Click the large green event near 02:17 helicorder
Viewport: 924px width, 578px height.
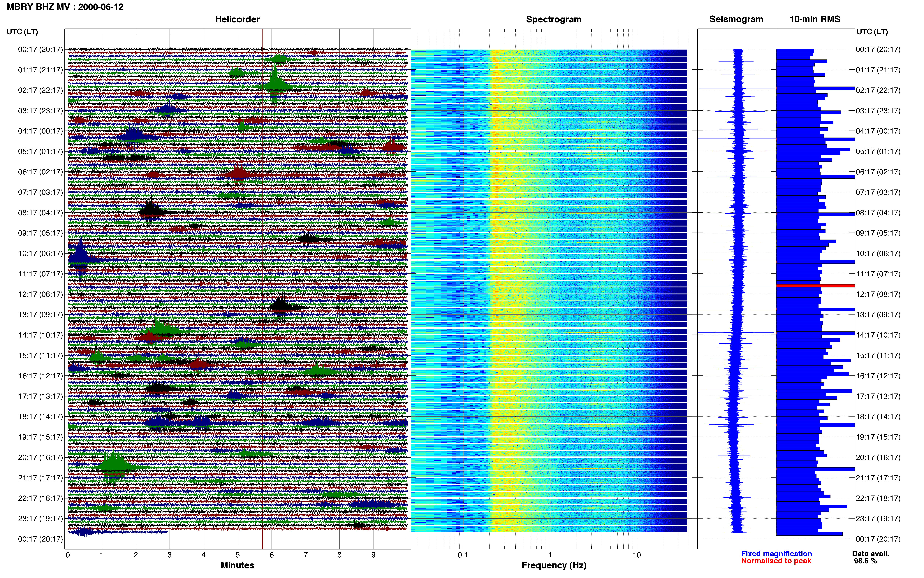[275, 84]
